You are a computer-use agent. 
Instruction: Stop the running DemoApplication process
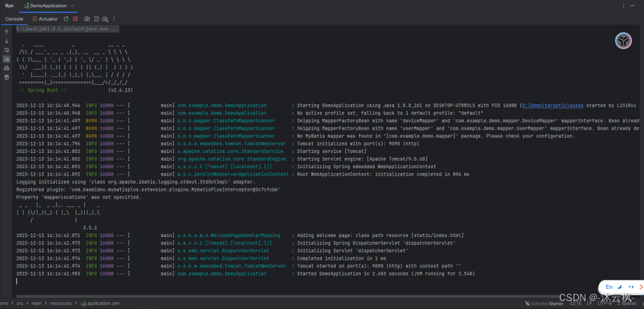75,19
